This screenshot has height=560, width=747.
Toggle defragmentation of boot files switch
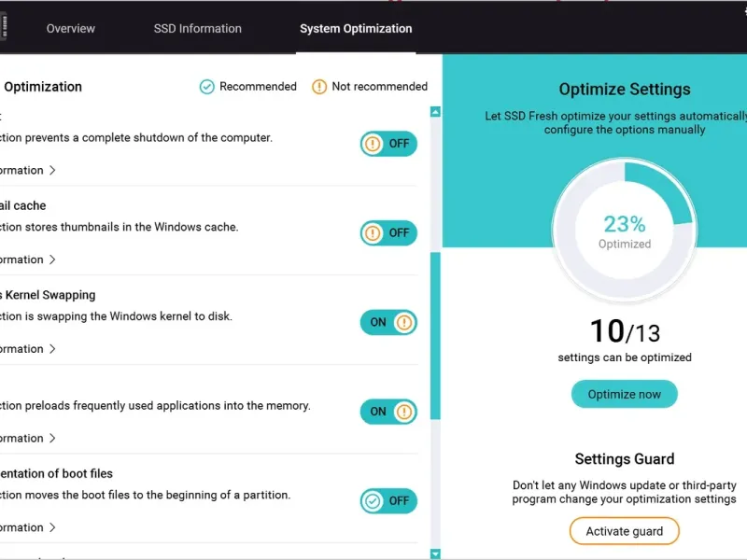[x=388, y=501]
